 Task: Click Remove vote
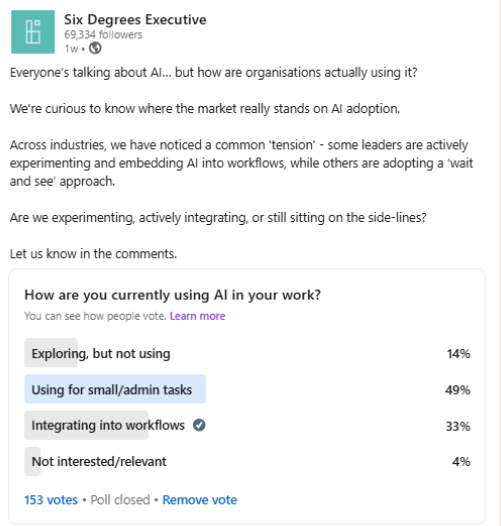[x=200, y=500]
